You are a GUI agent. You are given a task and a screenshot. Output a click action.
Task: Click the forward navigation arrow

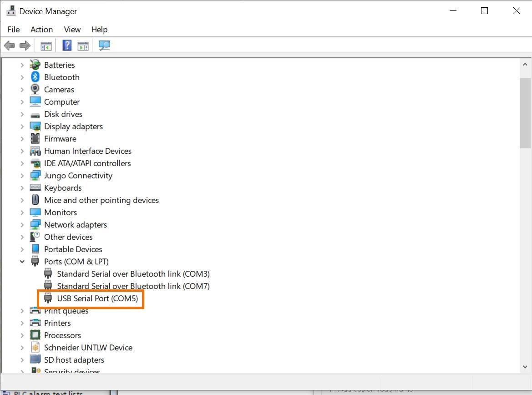25,45
